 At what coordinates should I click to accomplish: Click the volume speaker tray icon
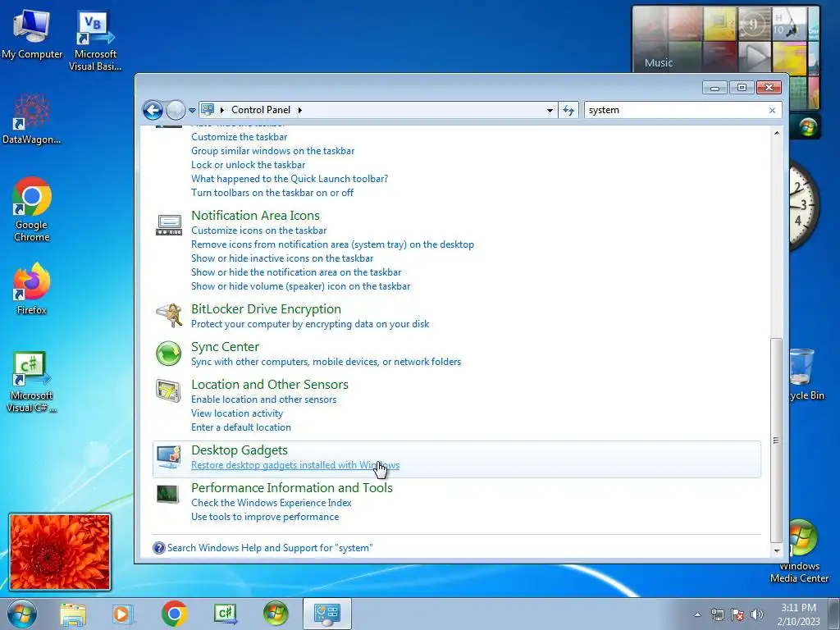(757, 614)
